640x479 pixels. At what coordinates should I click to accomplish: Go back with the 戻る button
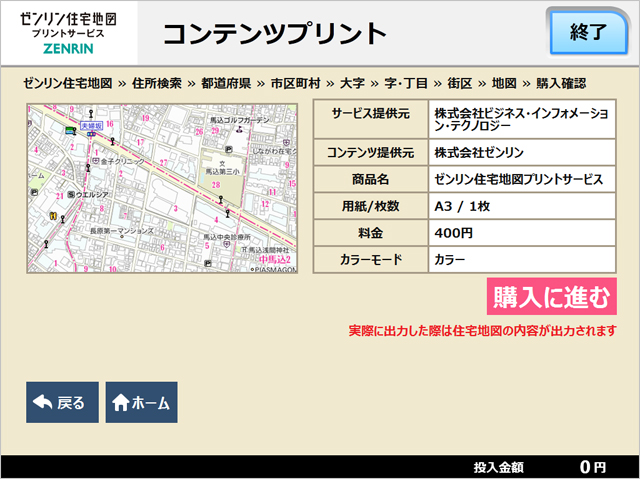(x=62, y=402)
